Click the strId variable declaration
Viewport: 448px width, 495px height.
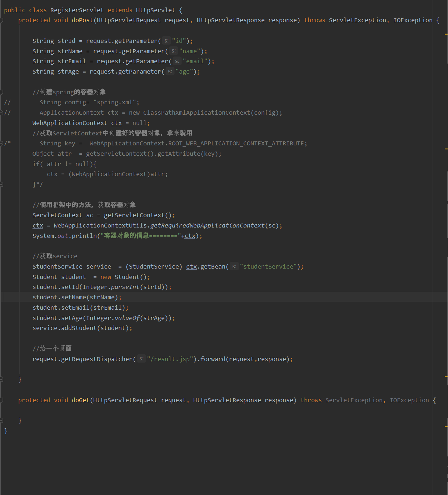(x=66, y=41)
